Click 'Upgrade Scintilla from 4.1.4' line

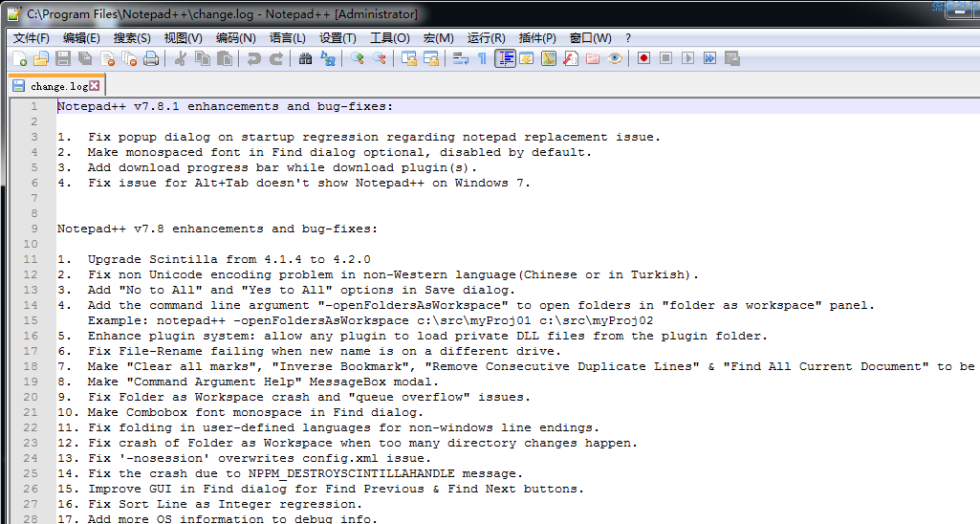point(214,259)
